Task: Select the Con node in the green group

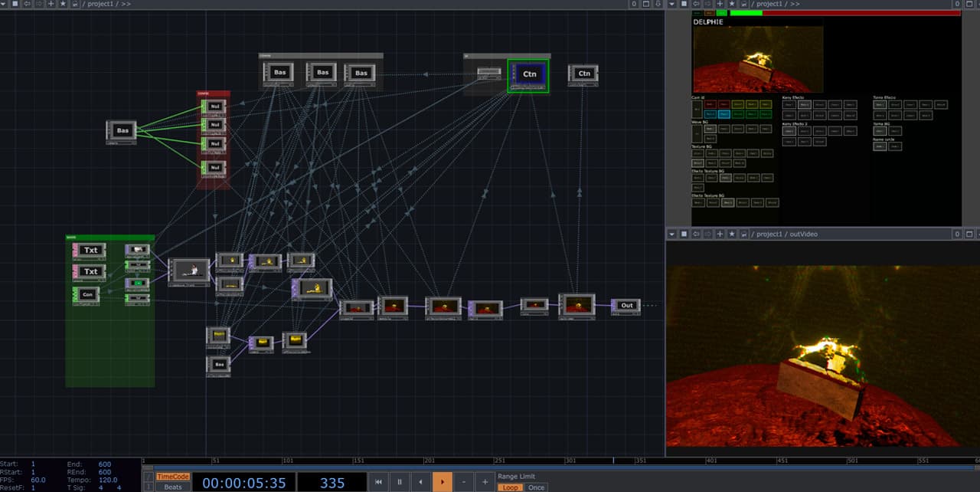Action: point(87,295)
